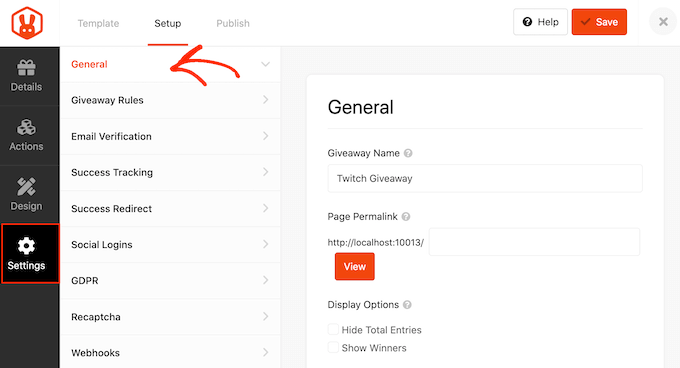This screenshot has height=368, width=680.
Task: Enable the Hide Total Entries checkbox
Action: click(333, 329)
